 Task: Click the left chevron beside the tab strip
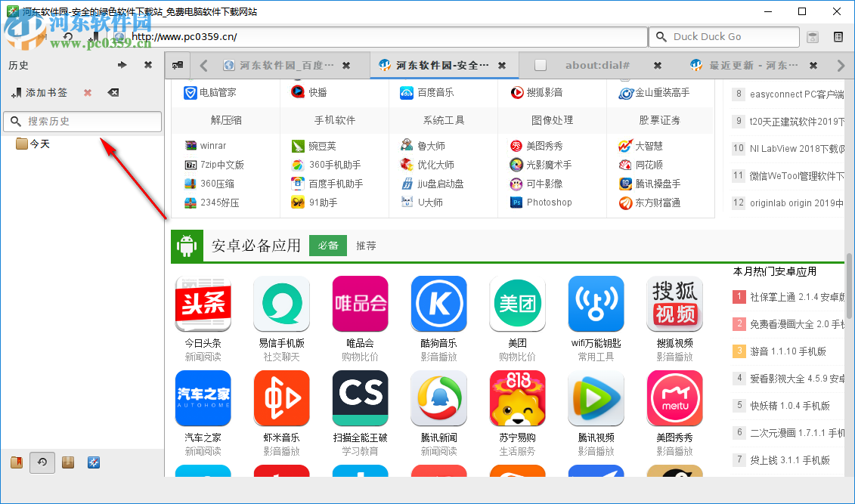pos(203,65)
